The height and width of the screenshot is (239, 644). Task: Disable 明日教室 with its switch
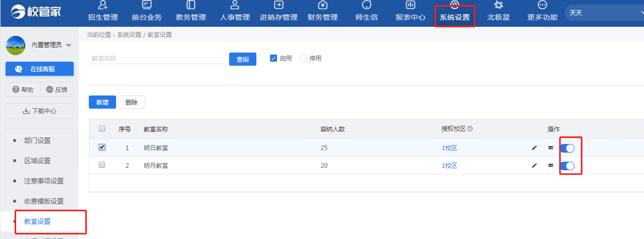pyautogui.click(x=568, y=148)
